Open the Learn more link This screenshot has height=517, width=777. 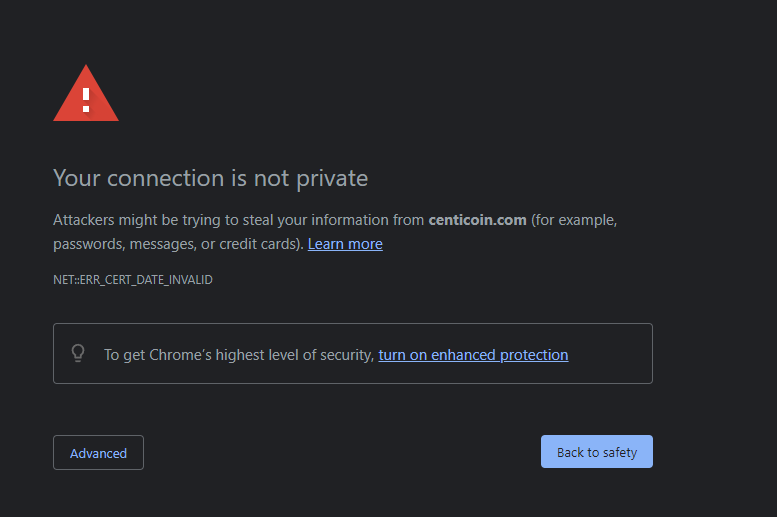pos(345,244)
